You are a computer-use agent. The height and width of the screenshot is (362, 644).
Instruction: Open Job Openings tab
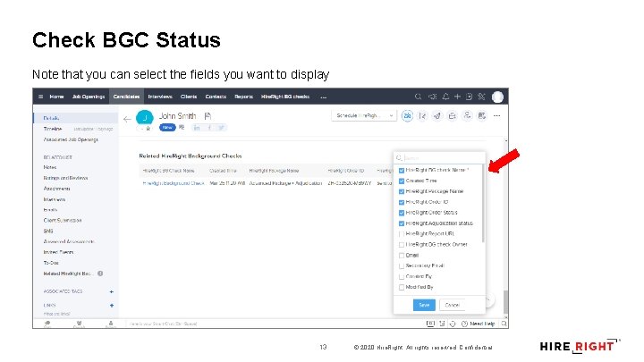point(89,97)
